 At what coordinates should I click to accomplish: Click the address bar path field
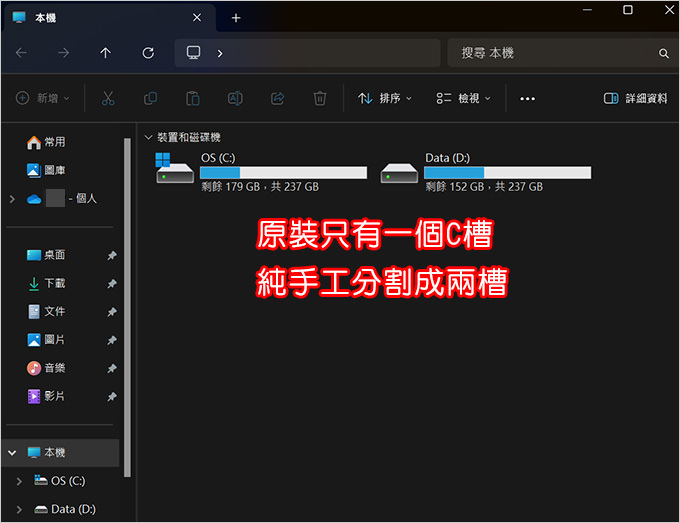coord(307,53)
